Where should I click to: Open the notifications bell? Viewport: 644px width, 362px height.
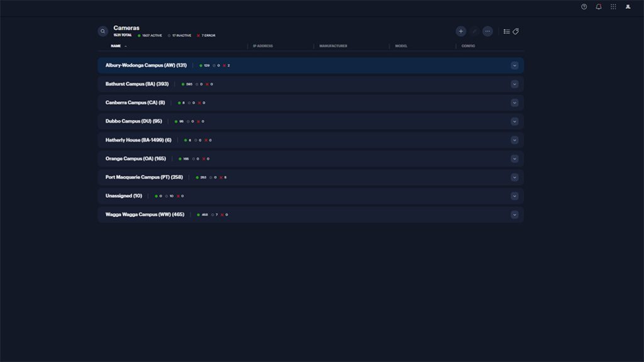(599, 6)
